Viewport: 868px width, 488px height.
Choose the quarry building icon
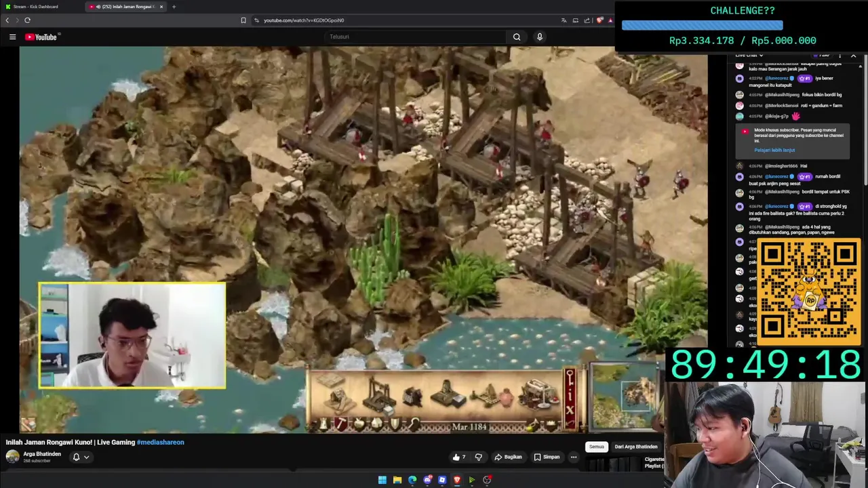[378, 396]
